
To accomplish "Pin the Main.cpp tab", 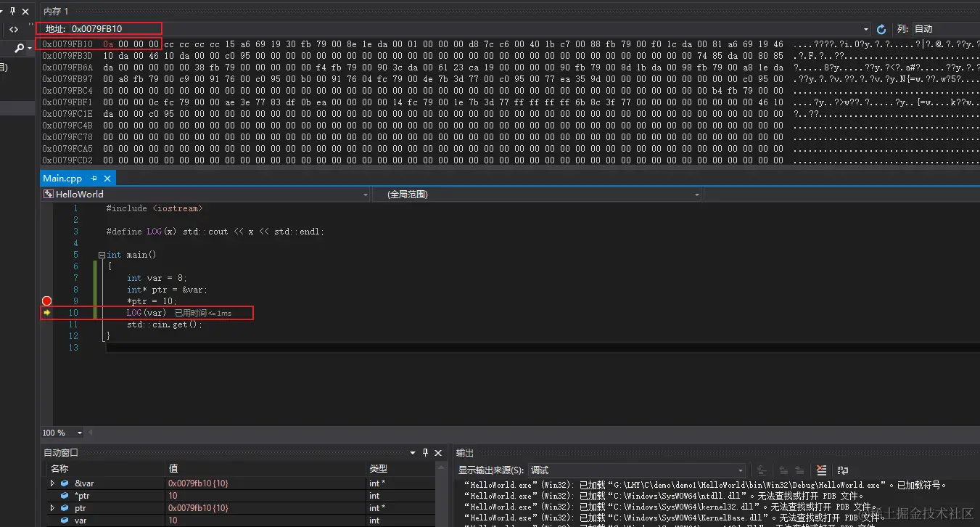I will coord(94,179).
